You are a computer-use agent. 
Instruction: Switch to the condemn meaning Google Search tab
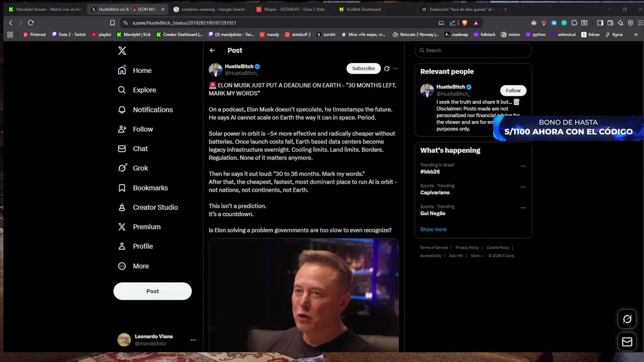(209, 9)
